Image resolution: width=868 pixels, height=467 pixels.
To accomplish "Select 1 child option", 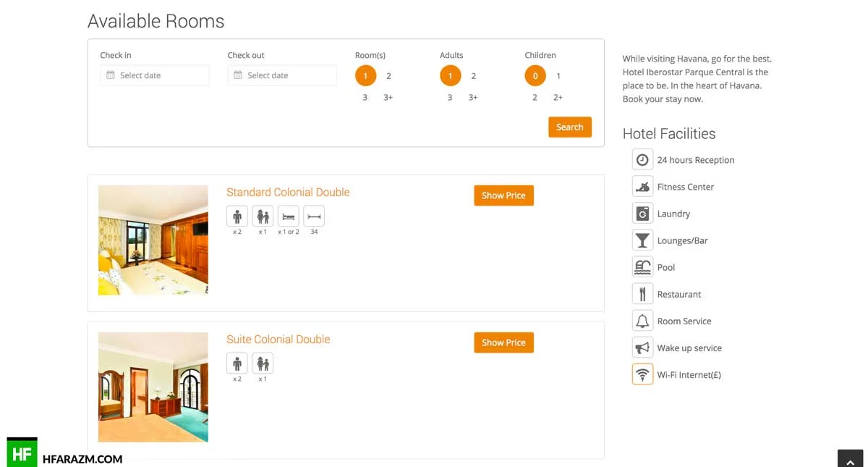I will point(558,76).
